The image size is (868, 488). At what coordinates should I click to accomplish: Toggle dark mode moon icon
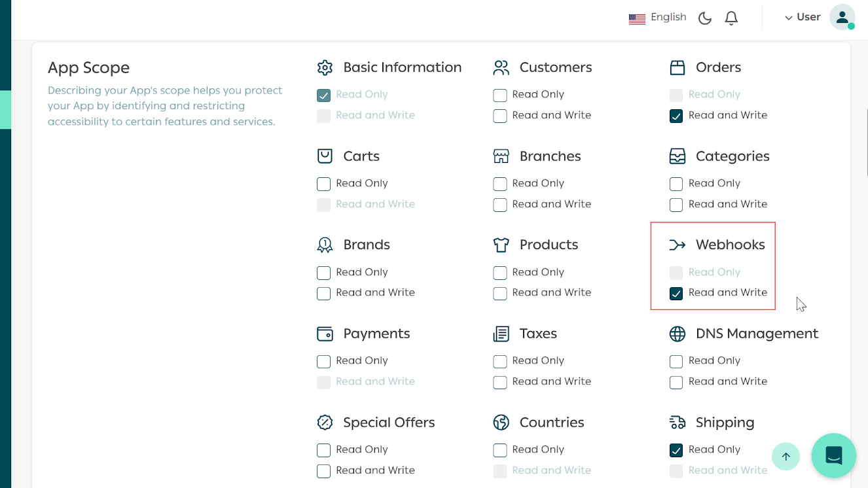[705, 18]
